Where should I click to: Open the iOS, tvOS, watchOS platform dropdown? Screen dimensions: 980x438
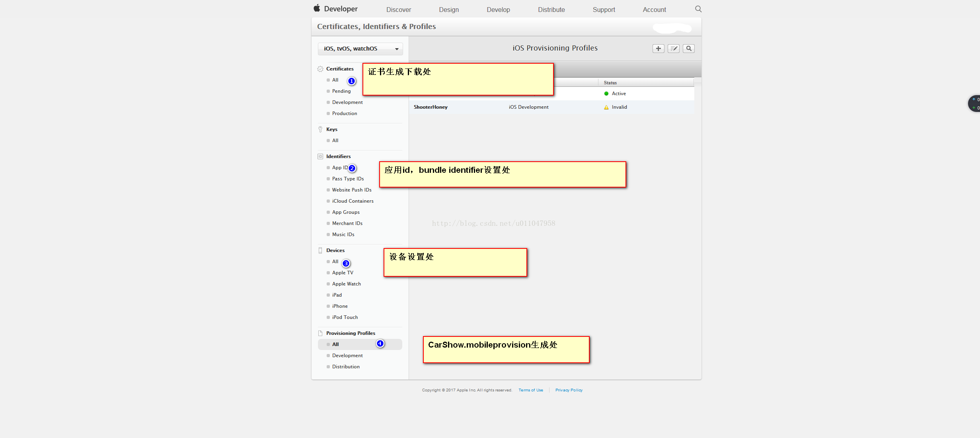[360, 49]
